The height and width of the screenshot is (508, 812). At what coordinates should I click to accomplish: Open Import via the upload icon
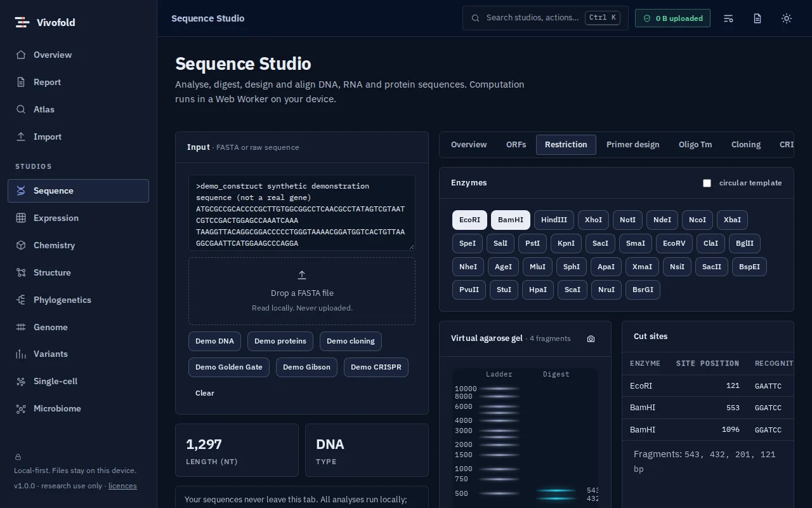point(21,137)
